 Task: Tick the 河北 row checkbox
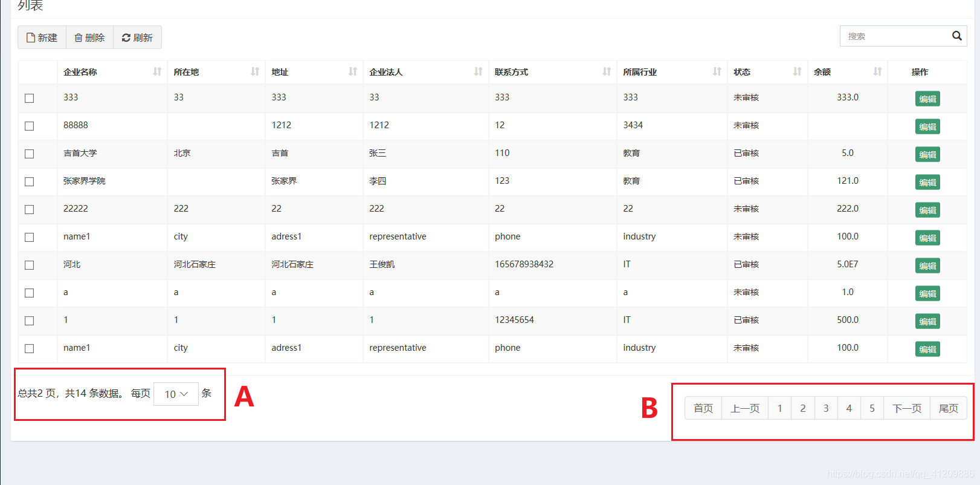click(x=29, y=265)
